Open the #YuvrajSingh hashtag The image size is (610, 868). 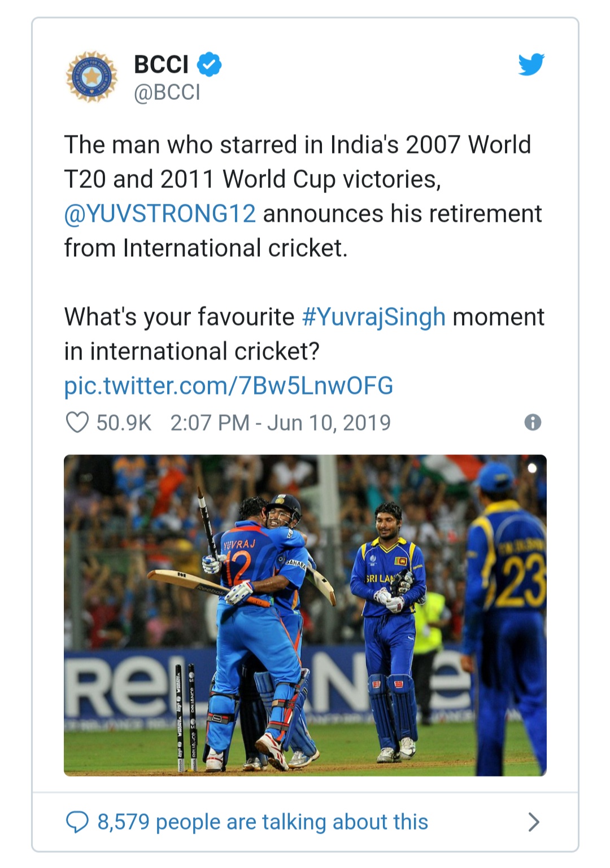pyautogui.click(x=373, y=317)
